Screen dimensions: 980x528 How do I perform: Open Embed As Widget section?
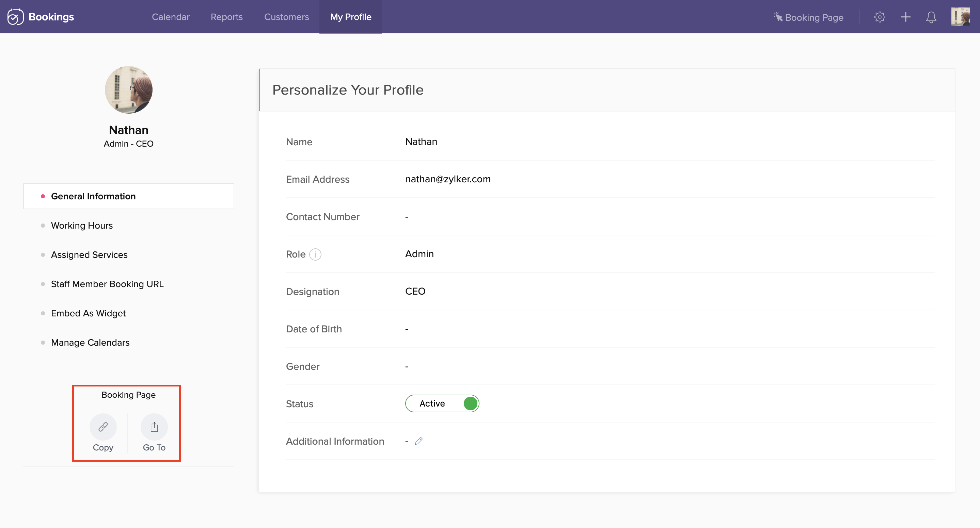(88, 313)
